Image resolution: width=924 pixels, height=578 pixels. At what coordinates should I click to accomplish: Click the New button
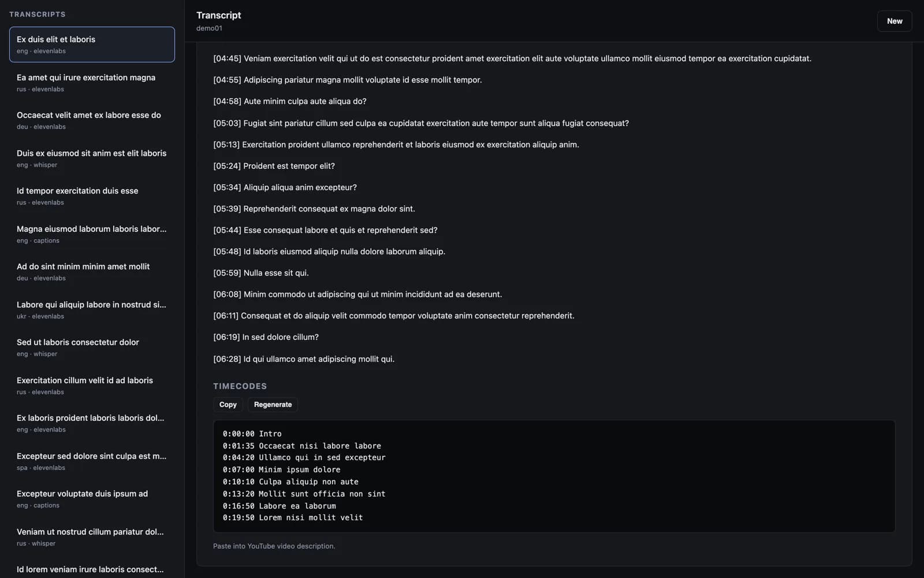point(894,21)
